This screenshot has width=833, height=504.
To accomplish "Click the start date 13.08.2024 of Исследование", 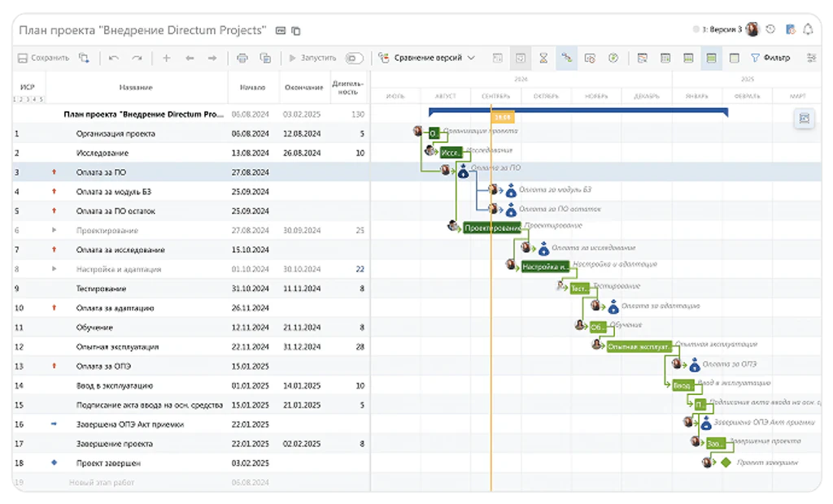I will [x=251, y=153].
